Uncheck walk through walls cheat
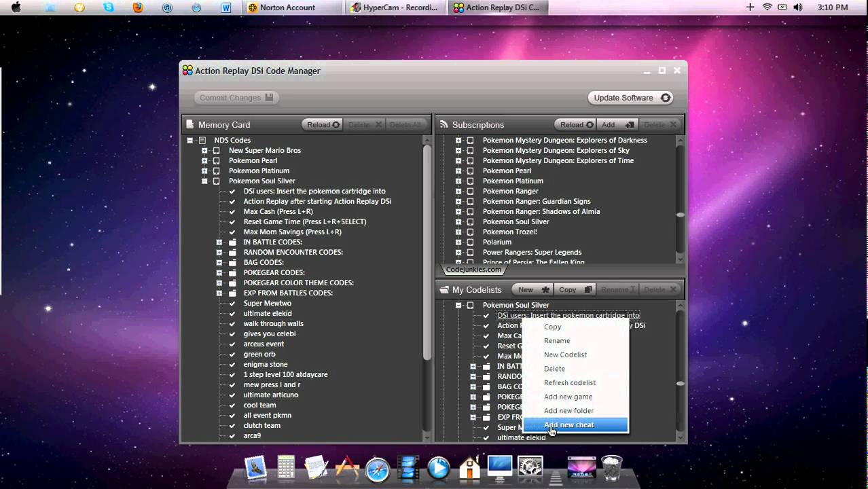Viewport: 868px width, 489px height. (x=232, y=324)
